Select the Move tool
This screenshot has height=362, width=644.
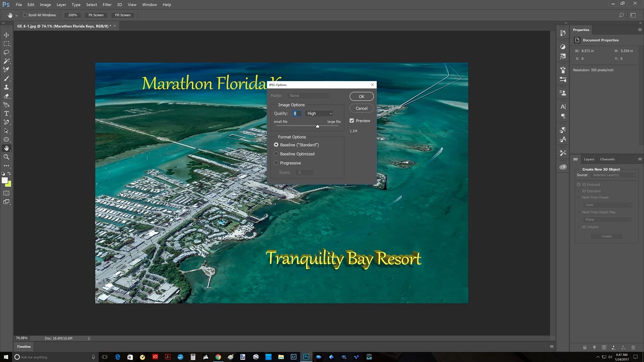6,35
